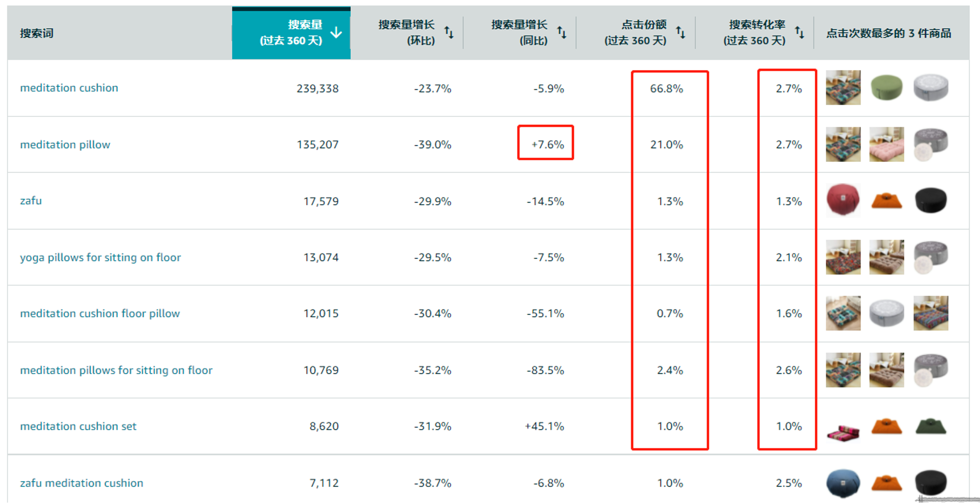Open red zafu product thumbnail
980x503 pixels.
843,201
